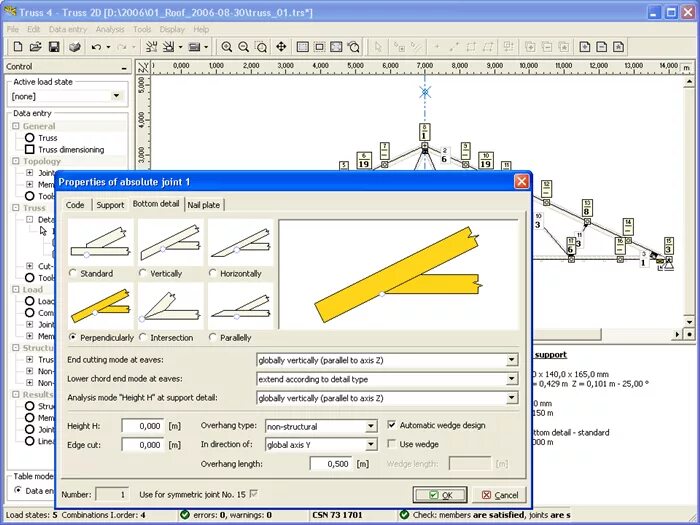Click the Cancel button

click(500, 495)
